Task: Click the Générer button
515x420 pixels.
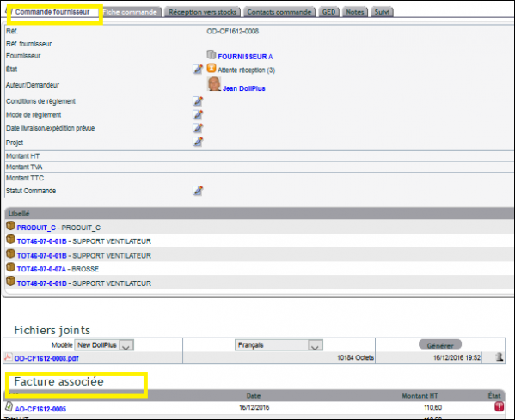Action: pyautogui.click(x=440, y=345)
